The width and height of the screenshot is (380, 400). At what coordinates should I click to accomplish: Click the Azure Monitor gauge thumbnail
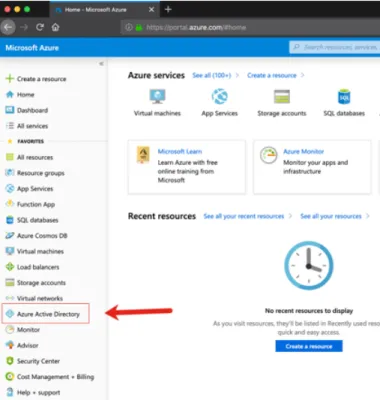(269, 155)
